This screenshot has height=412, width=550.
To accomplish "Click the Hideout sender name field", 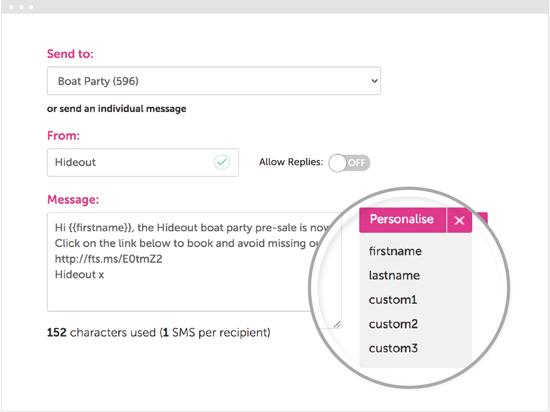I will (x=143, y=162).
